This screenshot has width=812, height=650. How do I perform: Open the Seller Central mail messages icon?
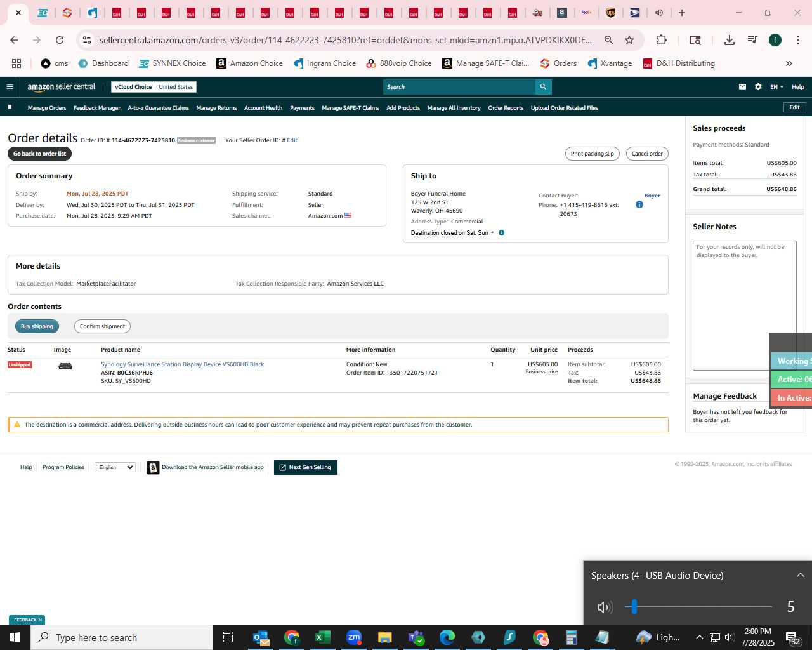(742, 87)
